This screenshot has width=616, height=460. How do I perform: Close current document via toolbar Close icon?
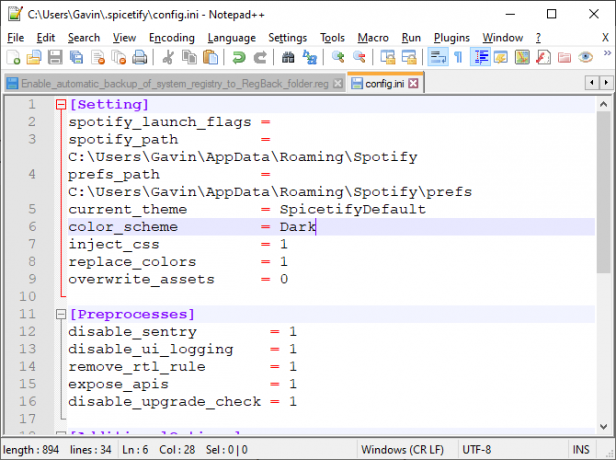pos(98,57)
